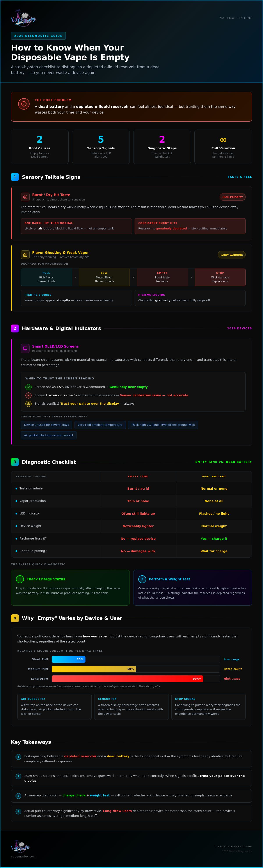Click the Short Puff 20% bar
The width and height of the screenshot is (263, 868).
point(69,659)
